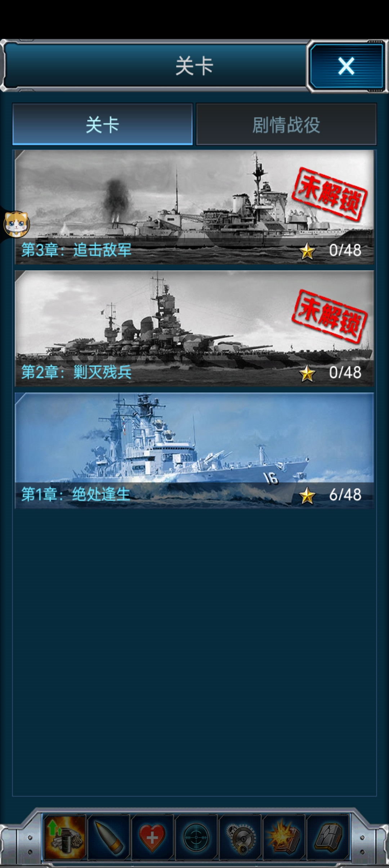Select the crosshair targeting icon
The image size is (389, 868).
196,837
